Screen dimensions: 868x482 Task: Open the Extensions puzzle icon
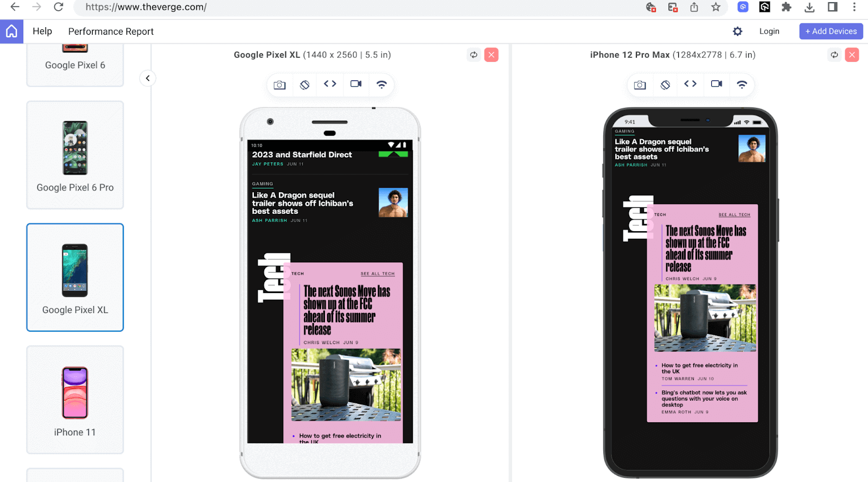(x=786, y=7)
